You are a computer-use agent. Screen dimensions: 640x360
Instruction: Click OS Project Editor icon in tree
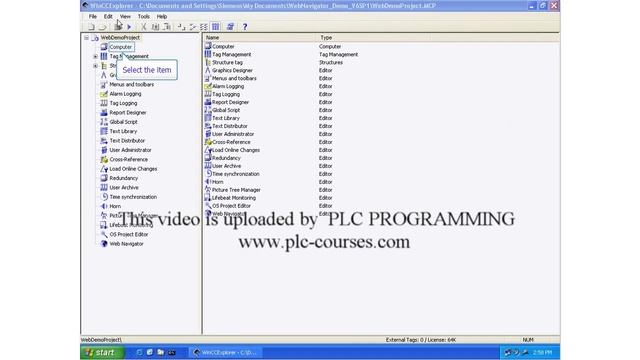click(104, 235)
